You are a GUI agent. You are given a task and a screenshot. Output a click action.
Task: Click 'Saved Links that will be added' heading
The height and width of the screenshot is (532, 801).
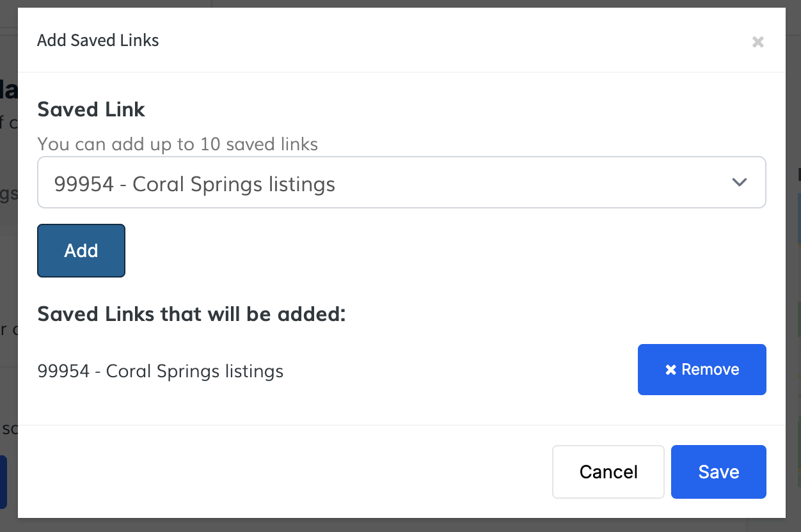191,314
